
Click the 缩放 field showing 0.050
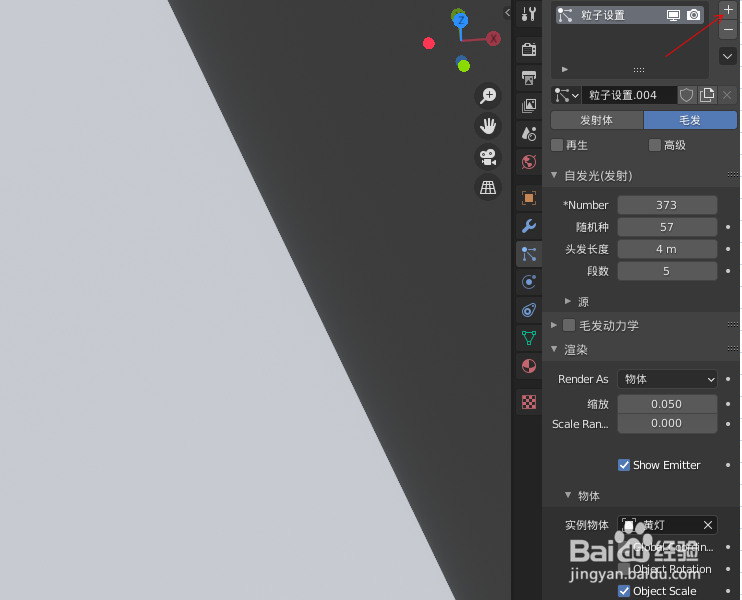667,404
